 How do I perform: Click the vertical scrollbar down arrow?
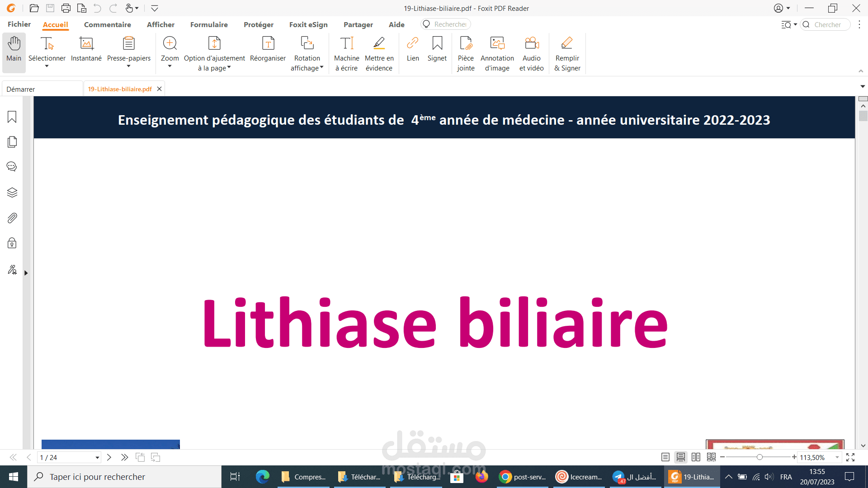[863, 446]
